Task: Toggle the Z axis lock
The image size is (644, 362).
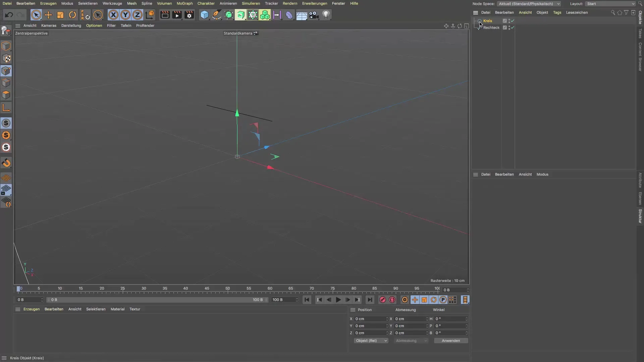Action: (138, 15)
